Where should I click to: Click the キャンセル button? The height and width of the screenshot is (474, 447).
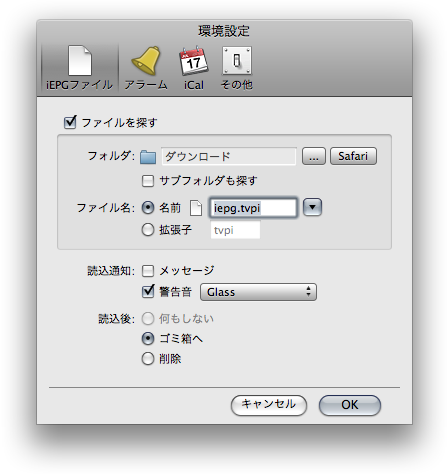pos(269,405)
